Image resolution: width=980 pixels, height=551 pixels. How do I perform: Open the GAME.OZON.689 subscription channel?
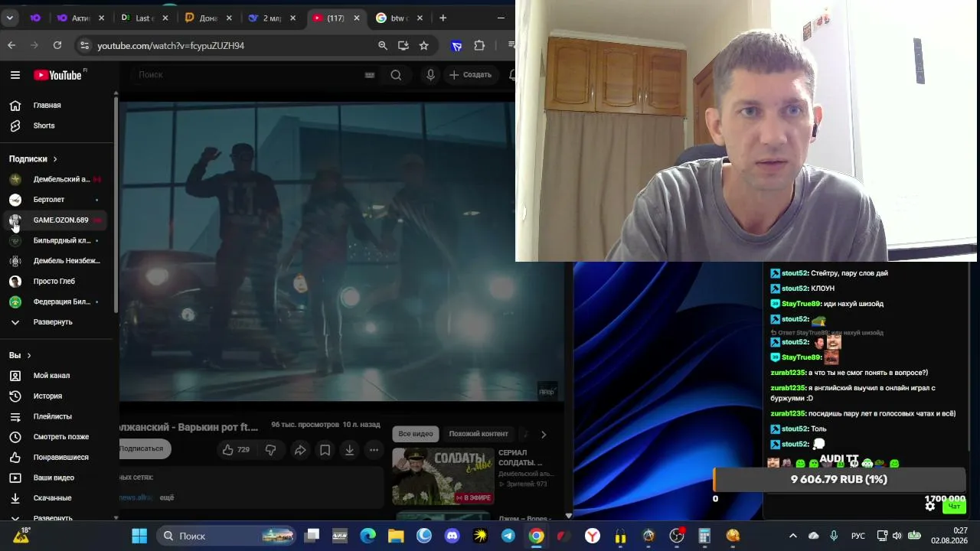pyautogui.click(x=58, y=220)
